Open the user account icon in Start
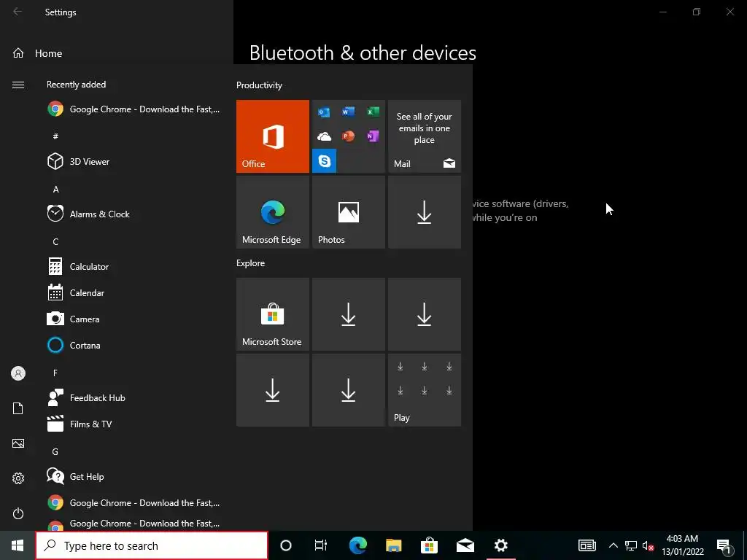Image resolution: width=747 pixels, height=560 pixels. (x=18, y=373)
